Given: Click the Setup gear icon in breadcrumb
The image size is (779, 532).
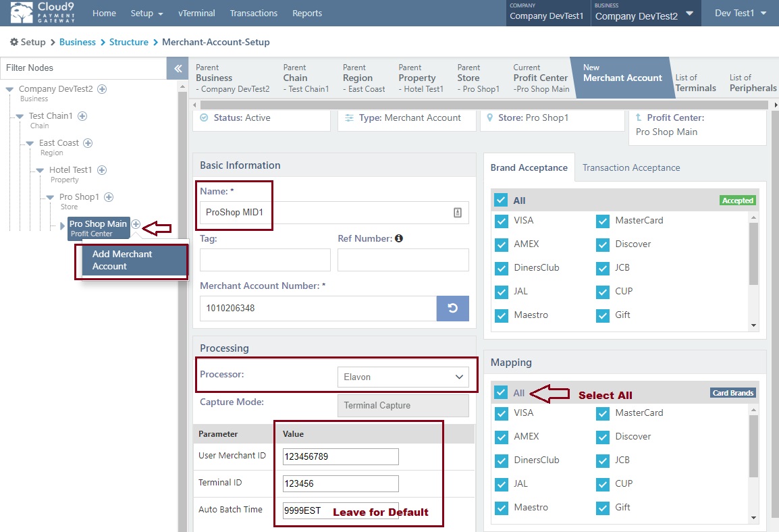Looking at the screenshot, I should [15, 42].
